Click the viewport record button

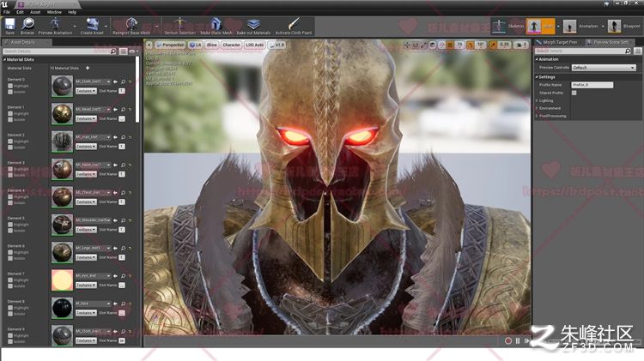[508, 341]
